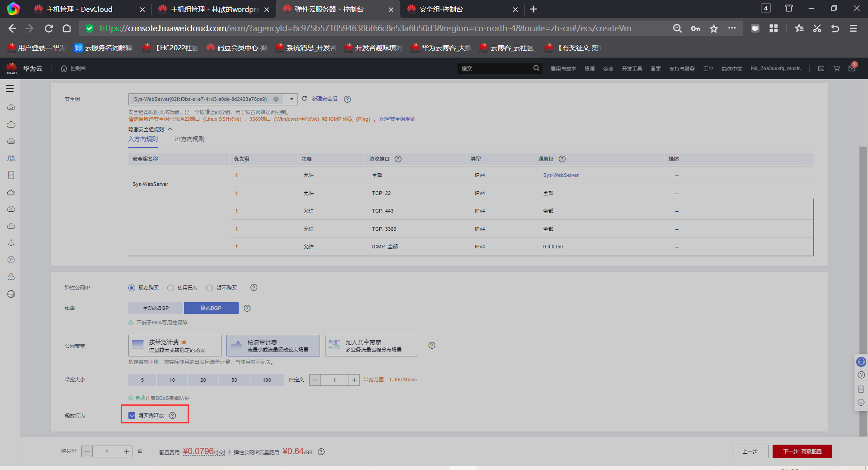Select 按流量计费 billing mode
868x470 pixels.
(x=273, y=346)
